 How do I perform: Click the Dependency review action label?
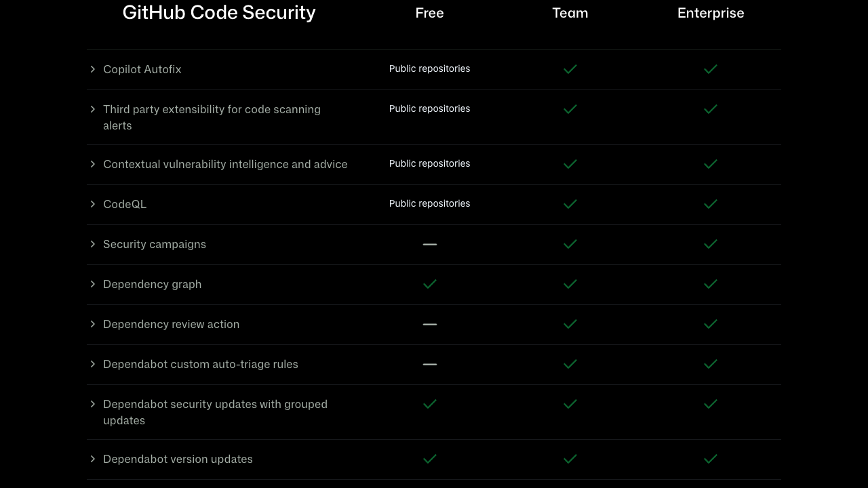pos(172,324)
